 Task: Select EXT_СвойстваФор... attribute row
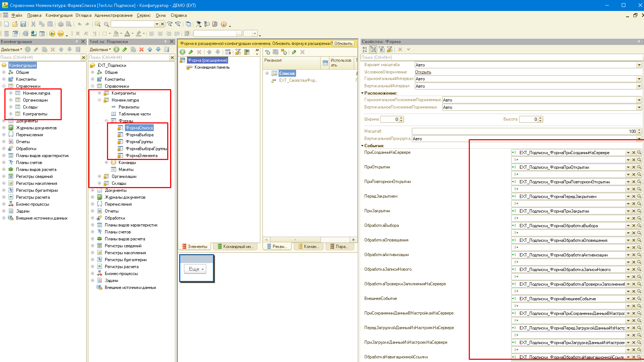(298, 80)
